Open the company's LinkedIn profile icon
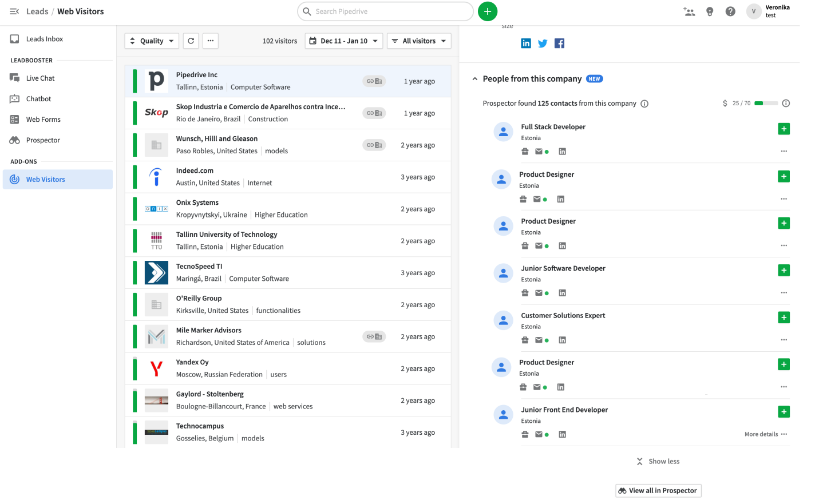The image size is (815, 504). pyautogui.click(x=526, y=43)
